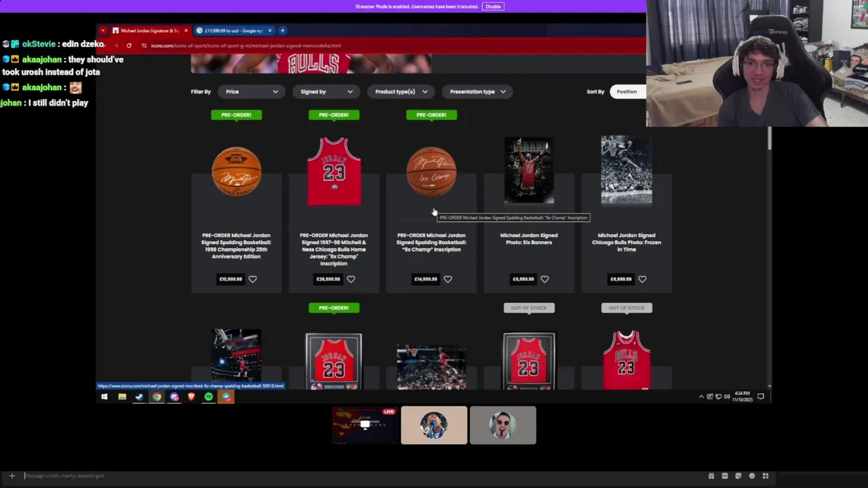Open Discord sticker picker icon
Viewport: 868px width, 488px height.
[738, 476]
